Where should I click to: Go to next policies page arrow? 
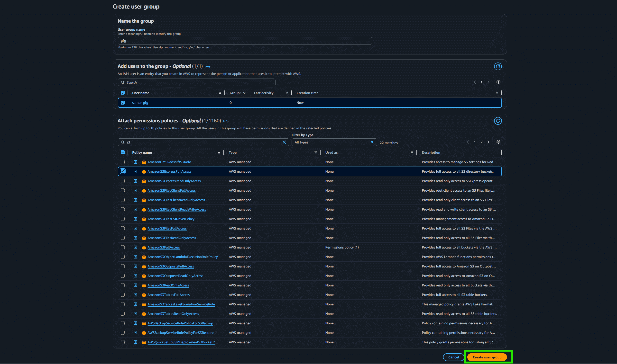point(488,142)
